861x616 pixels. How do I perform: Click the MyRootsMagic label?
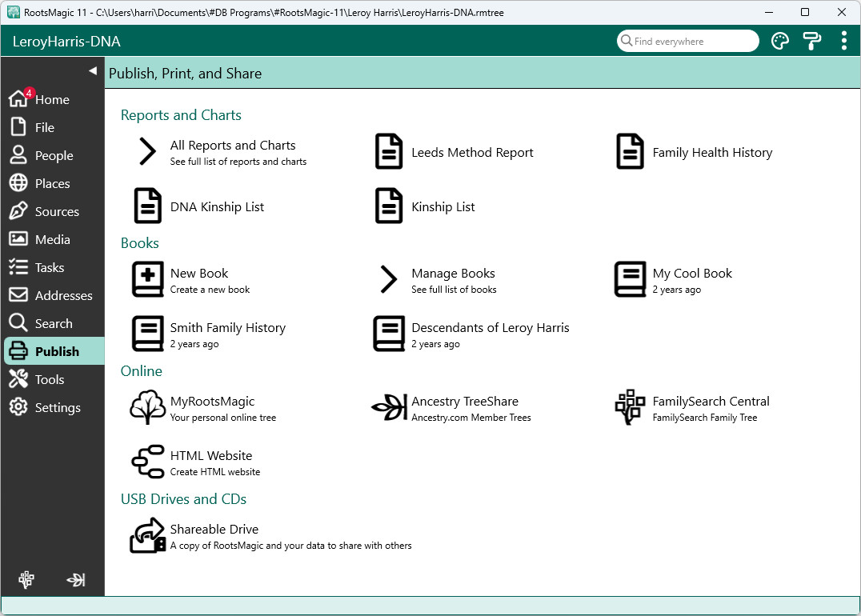(213, 401)
